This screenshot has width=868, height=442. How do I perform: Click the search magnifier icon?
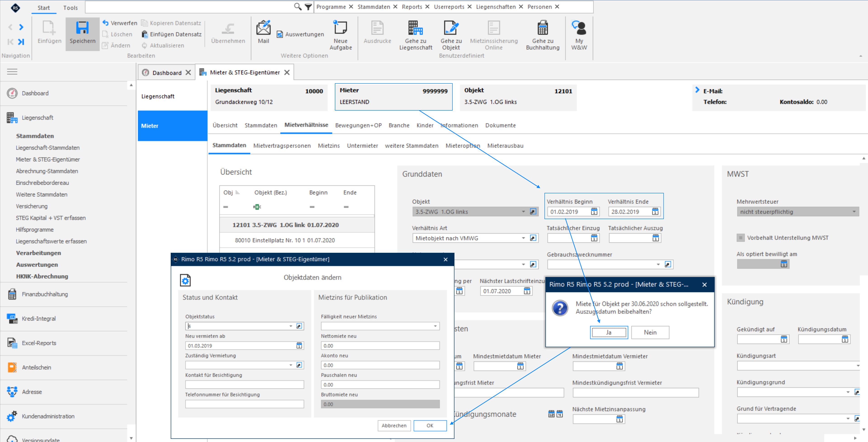tap(298, 7)
